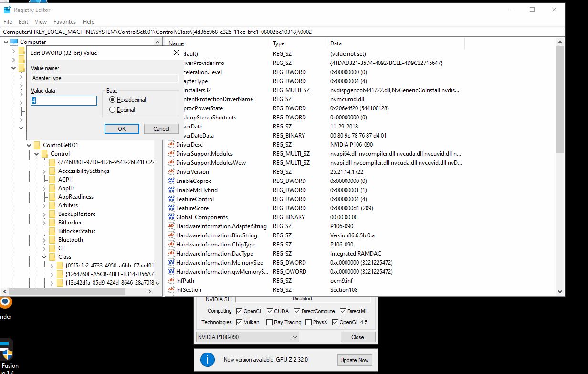
Task: Click the icon next to DriverSupportModules
Action: (x=171, y=154)
